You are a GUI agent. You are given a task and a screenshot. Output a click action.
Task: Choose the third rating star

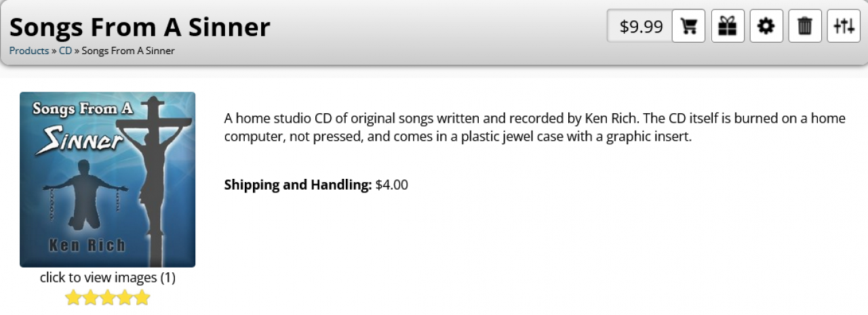click(x=108, y=298)
